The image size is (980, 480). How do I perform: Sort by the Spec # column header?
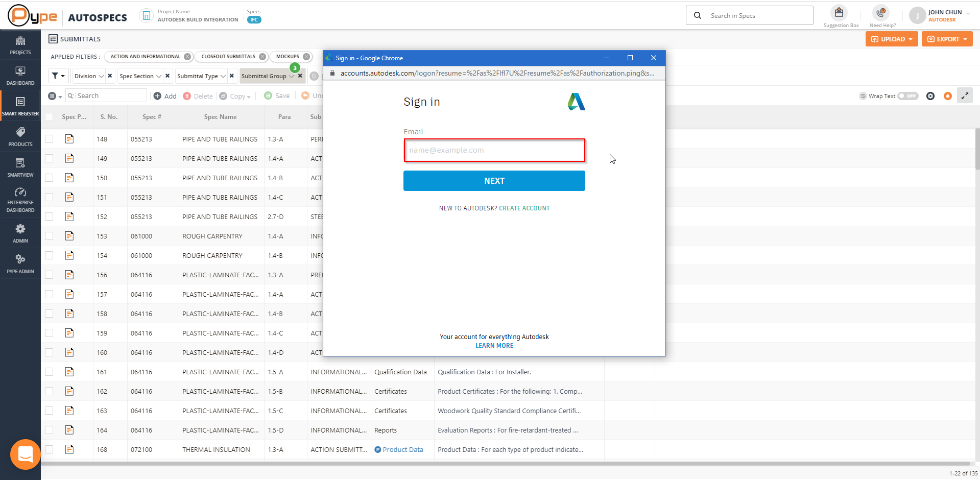point(152,117)
